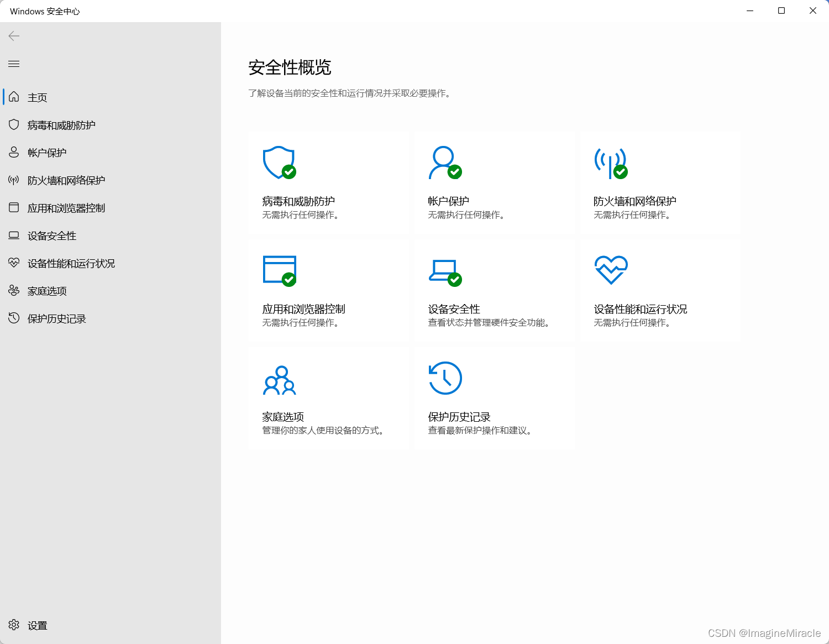Click the sidebar history clock icon

[x=14, y=318]
